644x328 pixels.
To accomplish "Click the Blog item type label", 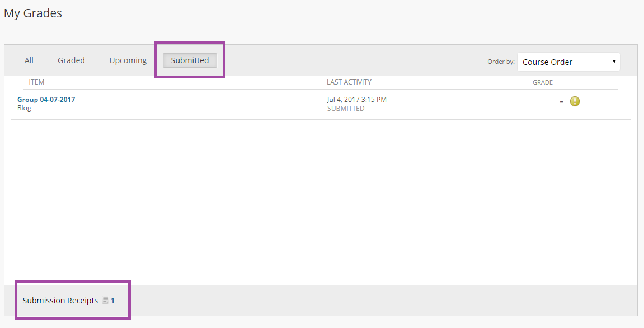I will point(24,109).
